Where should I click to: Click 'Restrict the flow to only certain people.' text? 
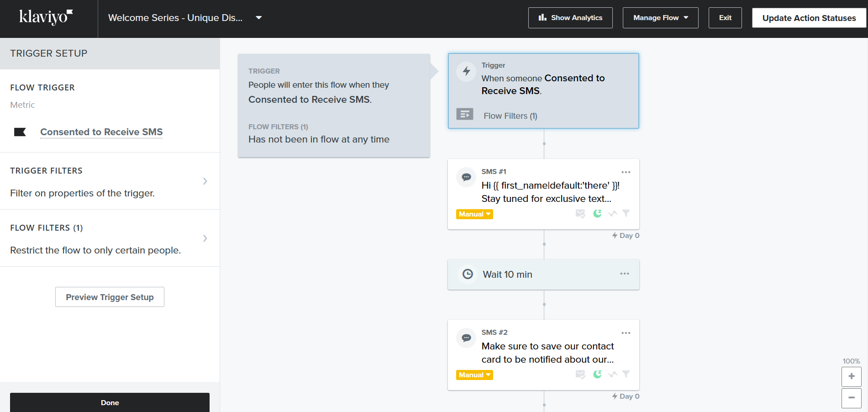click(x=95, y=250)
